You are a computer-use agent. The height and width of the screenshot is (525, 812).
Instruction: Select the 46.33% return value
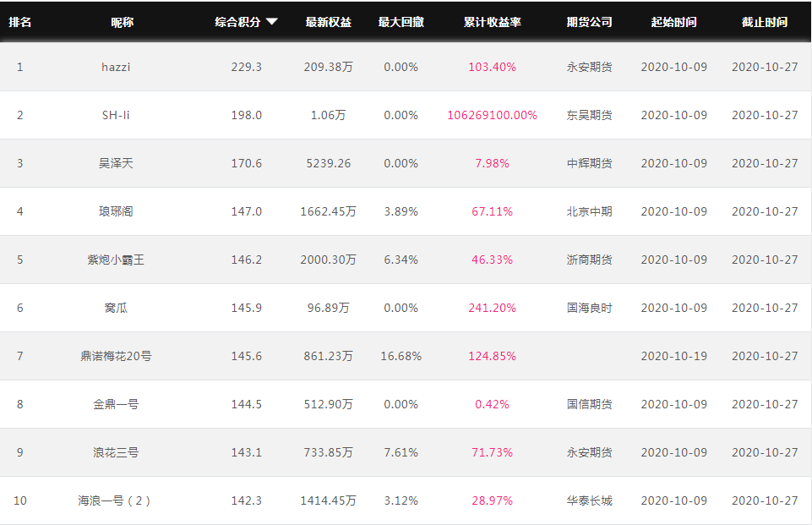(x=492, y=260)
